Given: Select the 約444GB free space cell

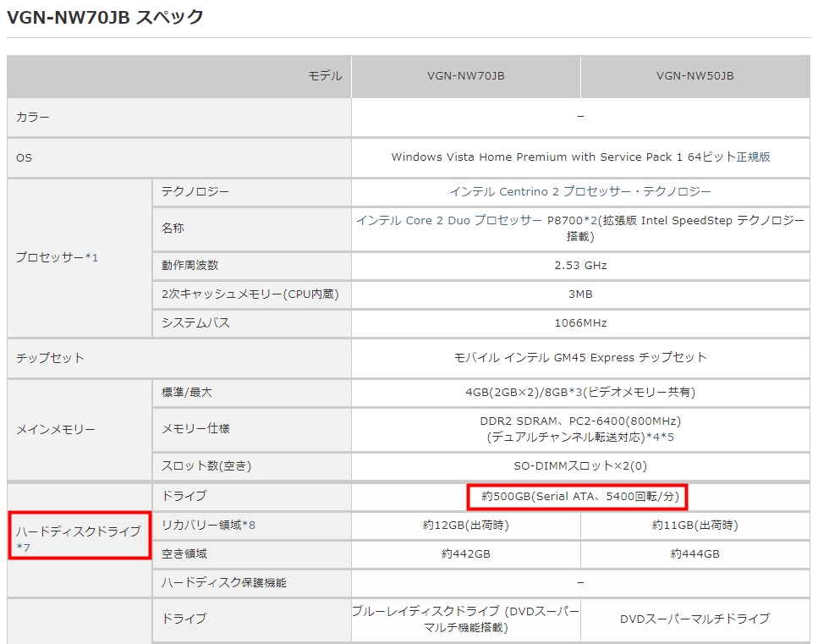Looking at the screenshot, I should (x=694, y=554).
